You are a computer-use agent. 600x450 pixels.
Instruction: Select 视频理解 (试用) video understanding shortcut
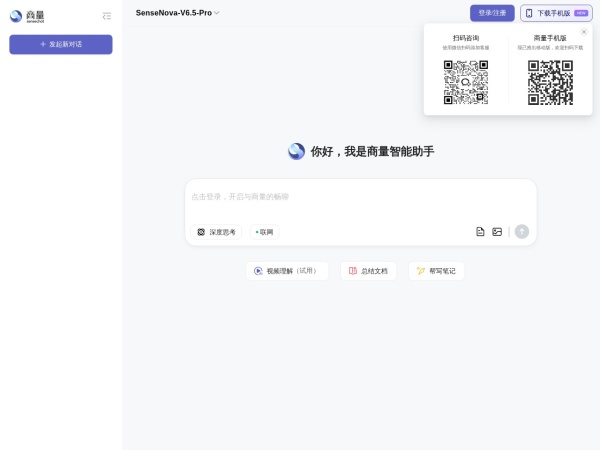tap(287, 271)
